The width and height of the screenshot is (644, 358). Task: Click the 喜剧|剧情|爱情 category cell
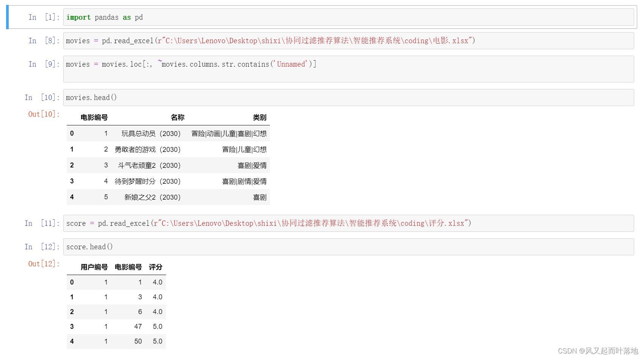[x=244, y=181]
